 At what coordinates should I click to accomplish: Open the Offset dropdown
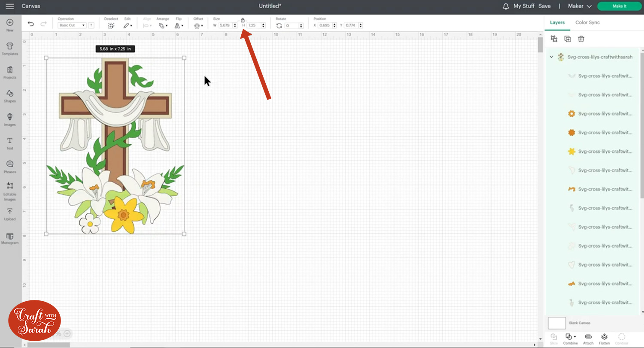coord(198,26)
